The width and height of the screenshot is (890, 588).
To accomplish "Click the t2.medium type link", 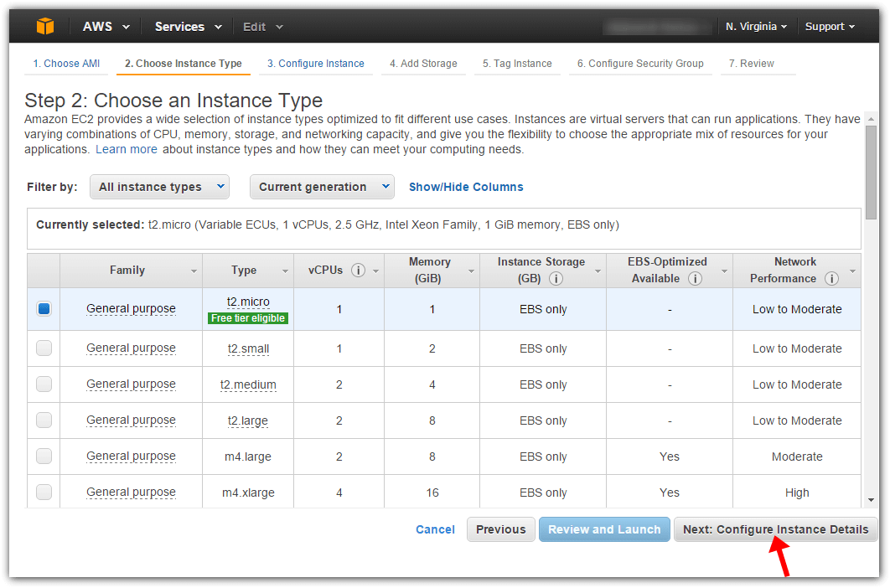I will 248,384.
